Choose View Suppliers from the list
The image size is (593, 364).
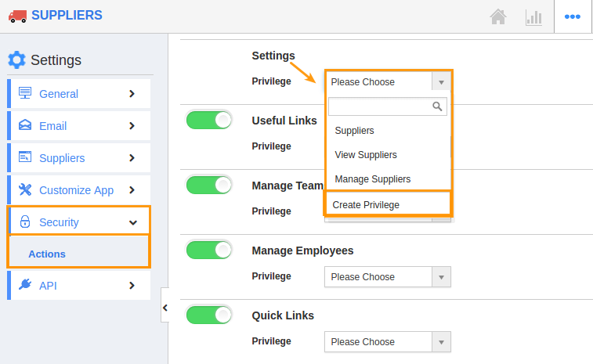[x=366, y=155]
